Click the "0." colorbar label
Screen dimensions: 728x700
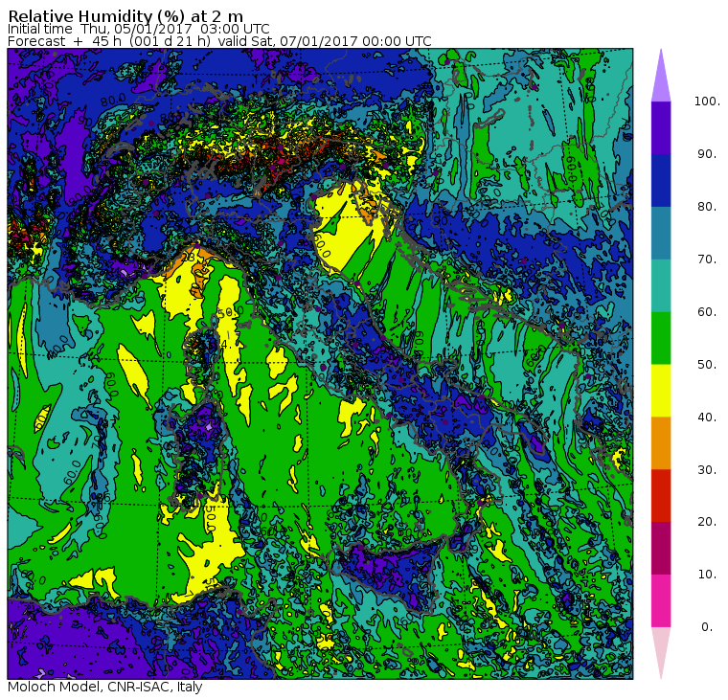click(707, 627)
